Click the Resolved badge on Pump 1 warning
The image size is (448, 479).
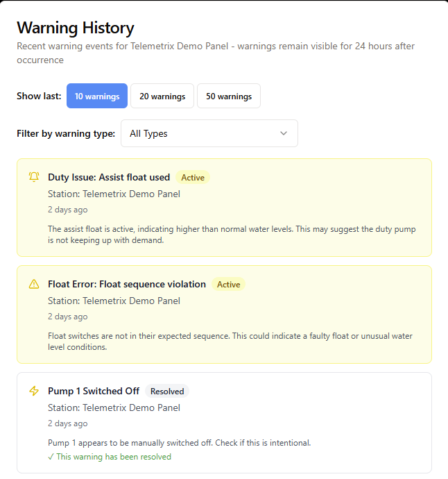point(167,391)
